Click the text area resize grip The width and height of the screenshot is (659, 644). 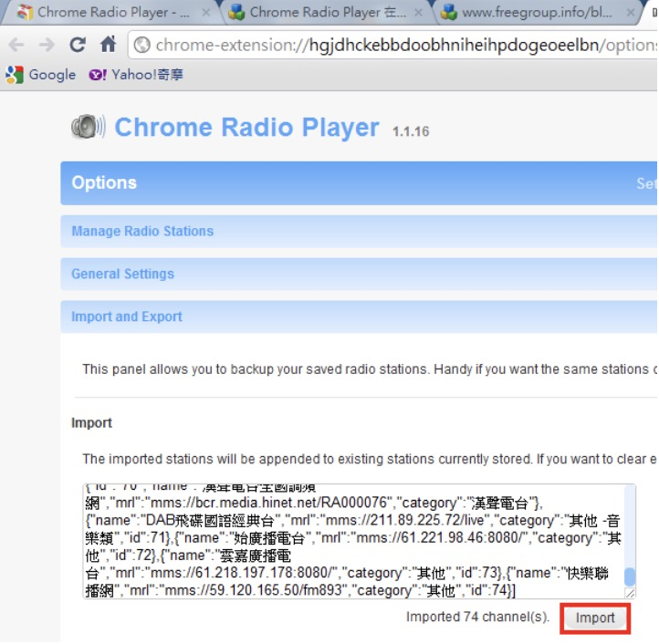tap(630, 593)
